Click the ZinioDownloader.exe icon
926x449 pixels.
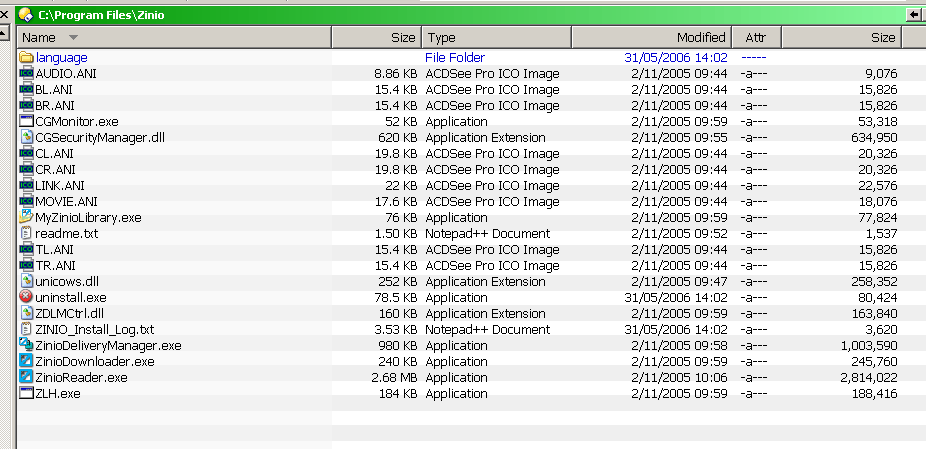[26, 360]
